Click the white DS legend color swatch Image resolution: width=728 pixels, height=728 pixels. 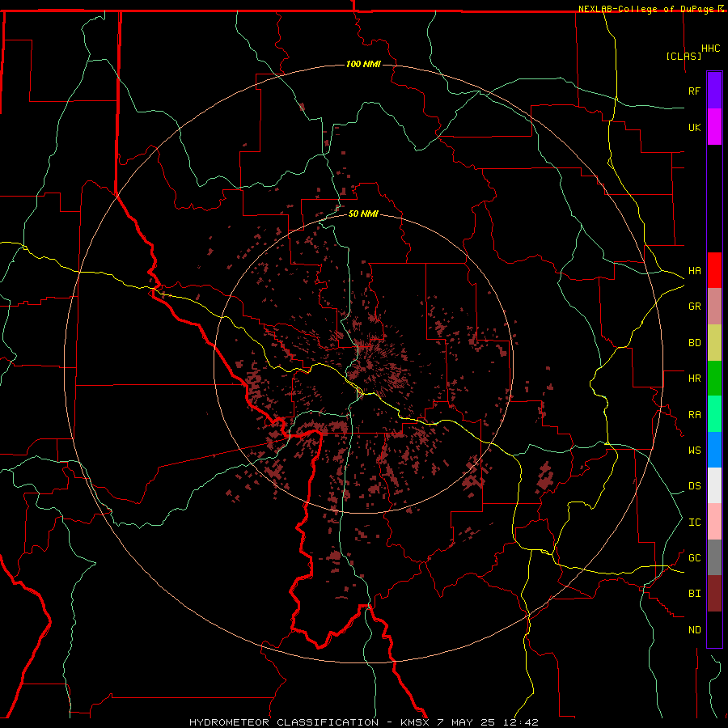point(714,485)
